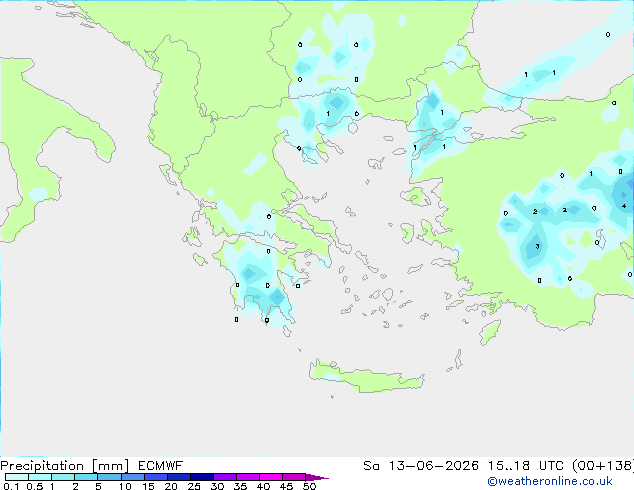Viewport: 634px width, 490px height.
Task: Click the '10' legend scale label
Action: point(125,486)
